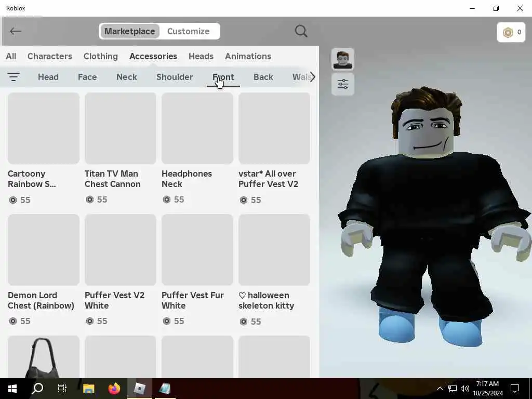The image size is (532, 399).
Task: Open Cartoony Rainbow S... item thumbnail
Action: [44, 128]
